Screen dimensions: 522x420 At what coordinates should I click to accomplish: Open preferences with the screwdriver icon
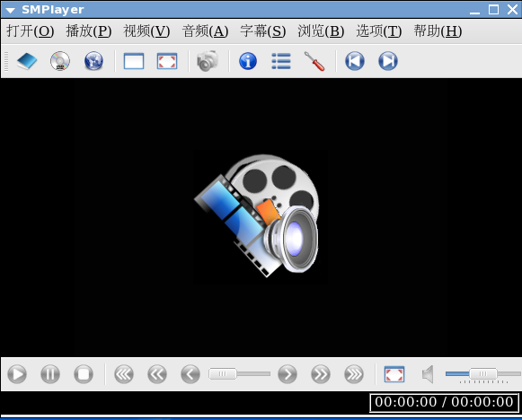pos(314,61)
